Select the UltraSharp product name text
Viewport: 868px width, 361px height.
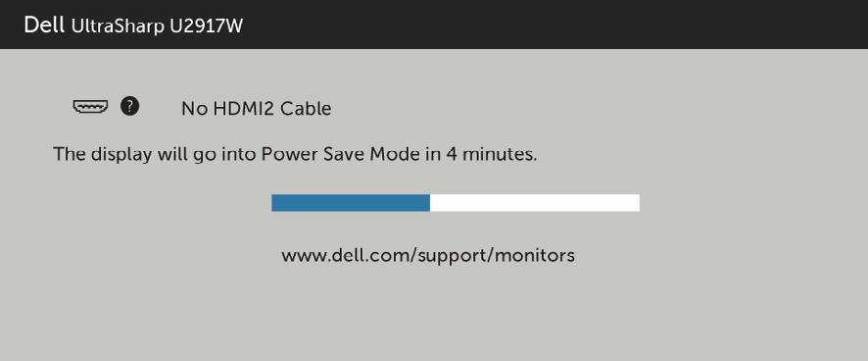[118, 26]
